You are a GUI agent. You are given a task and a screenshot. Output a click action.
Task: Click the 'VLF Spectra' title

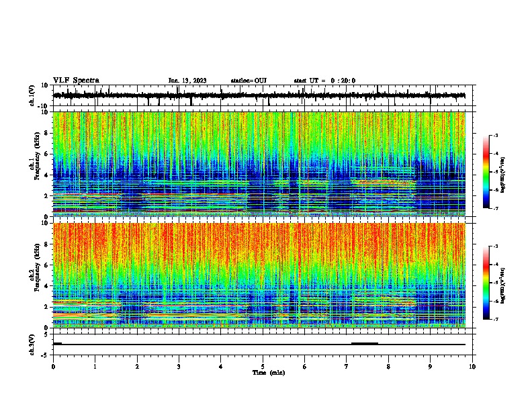coord(76,81)
